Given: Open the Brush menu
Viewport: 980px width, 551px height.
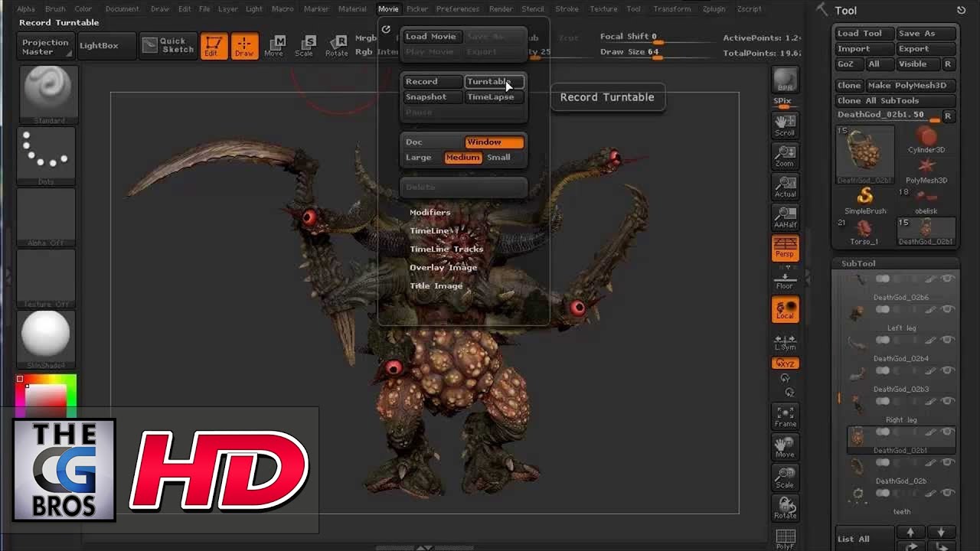Looking at the screenshot, I should 55,8.
